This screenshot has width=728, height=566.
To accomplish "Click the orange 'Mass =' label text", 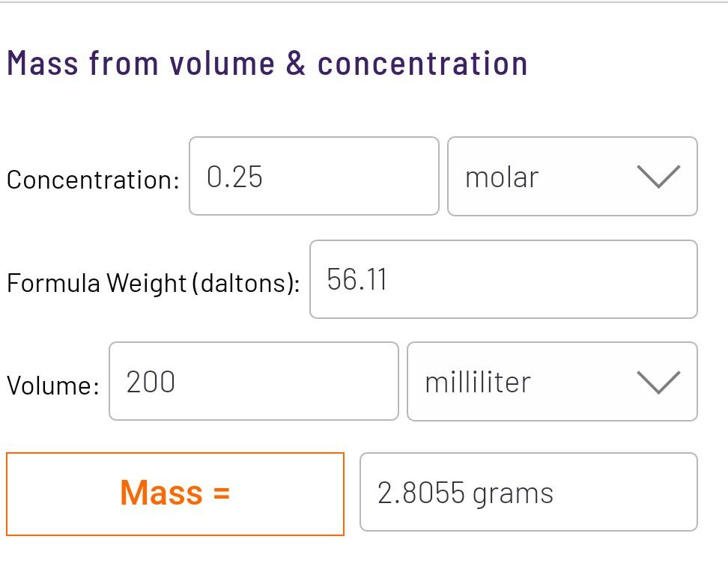I will pos(175,493).
